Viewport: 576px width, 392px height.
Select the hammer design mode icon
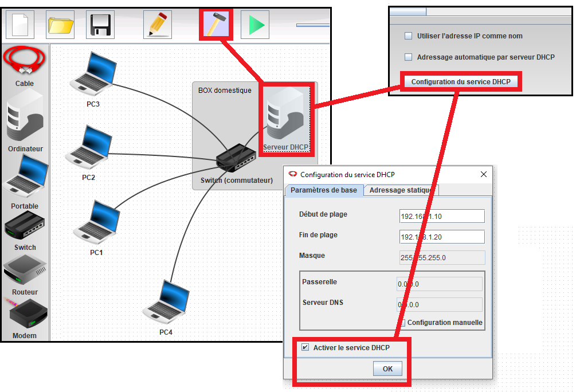click(215, 25)
